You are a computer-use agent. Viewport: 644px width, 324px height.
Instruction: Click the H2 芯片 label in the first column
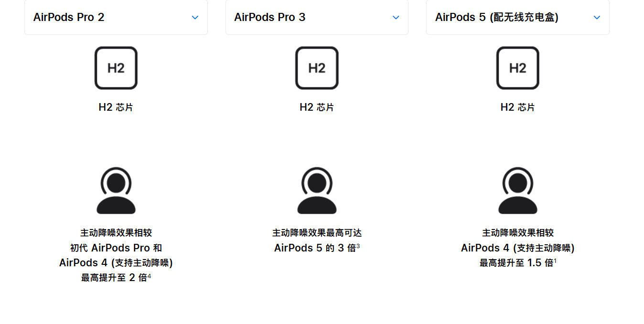116,107
